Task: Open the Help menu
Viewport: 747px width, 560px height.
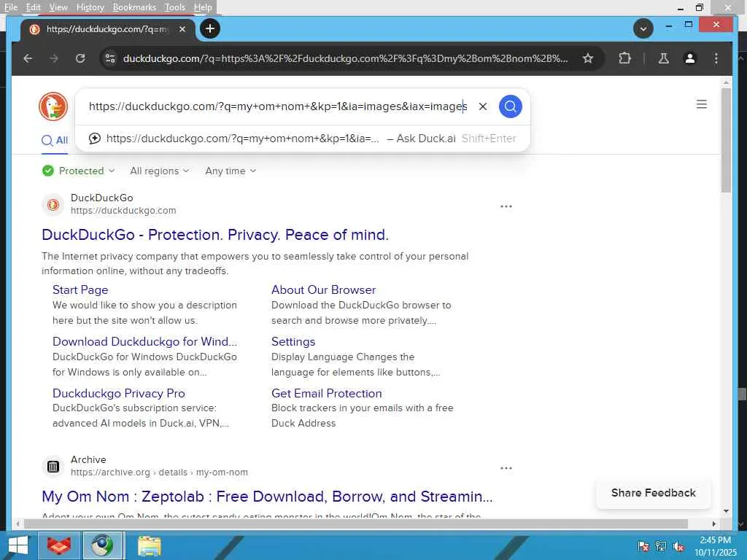Action: pos(203,7)
